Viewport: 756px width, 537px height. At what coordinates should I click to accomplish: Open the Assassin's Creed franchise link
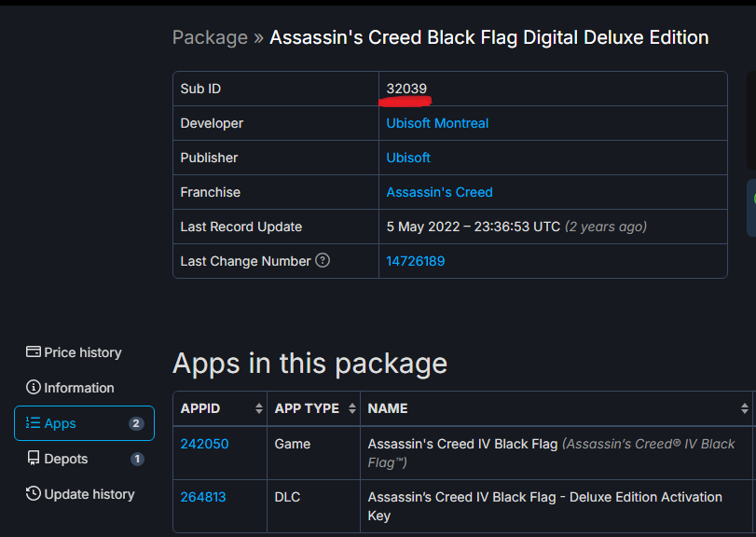439,192
